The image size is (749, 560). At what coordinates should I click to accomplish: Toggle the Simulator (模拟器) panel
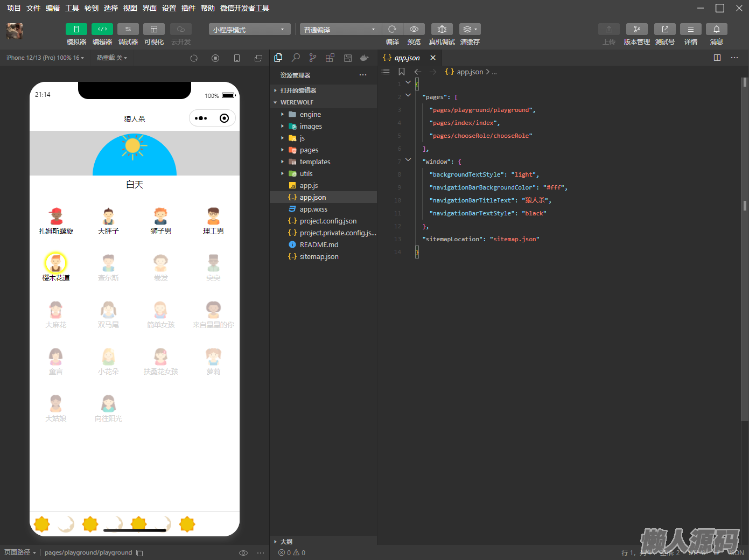76,29
